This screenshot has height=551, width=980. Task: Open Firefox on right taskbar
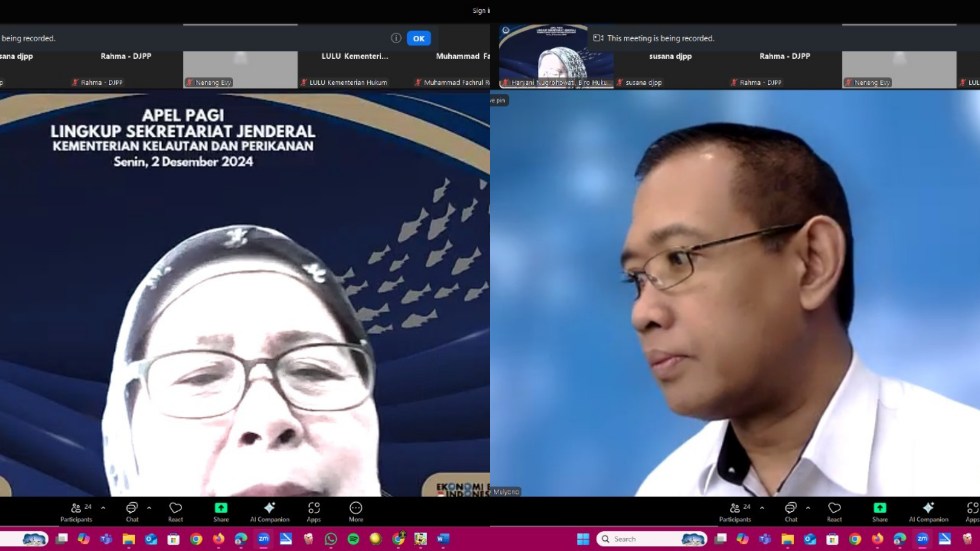[x=877, y=539]
